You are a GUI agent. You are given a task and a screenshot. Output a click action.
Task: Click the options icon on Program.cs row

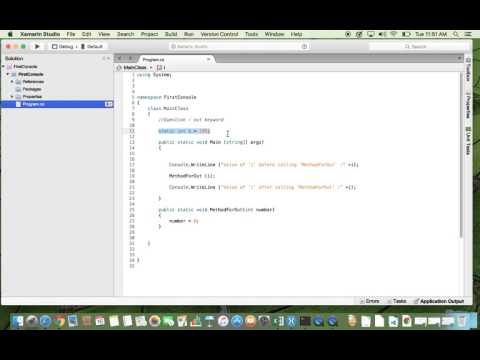point(109,104)
